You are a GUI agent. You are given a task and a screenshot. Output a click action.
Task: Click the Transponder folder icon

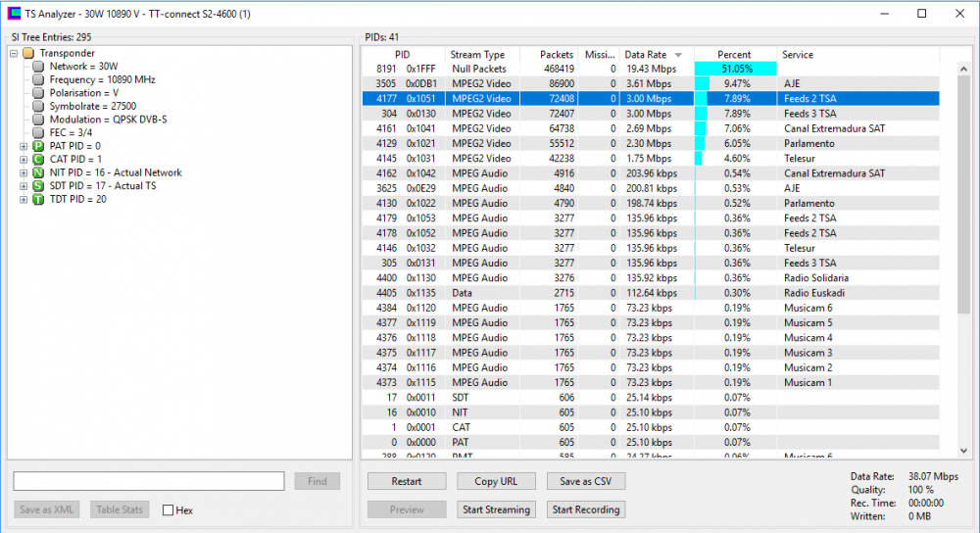click(x=28, y=53)
